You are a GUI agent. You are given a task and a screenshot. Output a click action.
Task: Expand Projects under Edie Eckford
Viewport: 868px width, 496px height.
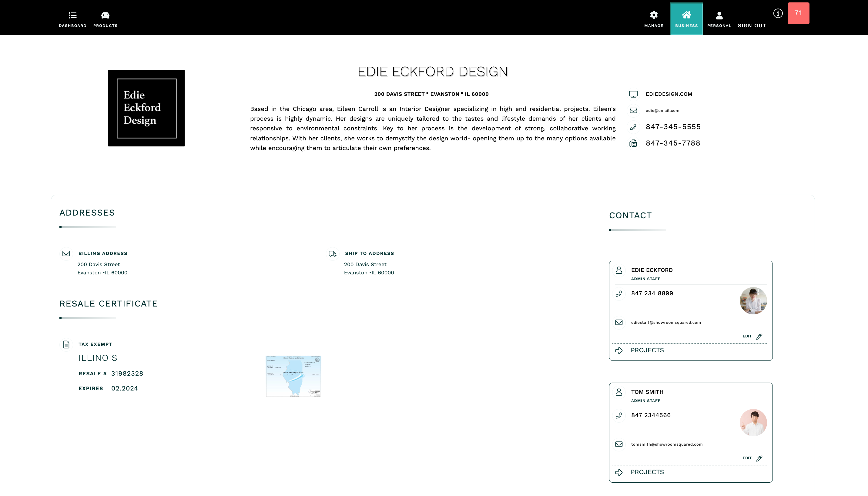[x=647, y=350]
